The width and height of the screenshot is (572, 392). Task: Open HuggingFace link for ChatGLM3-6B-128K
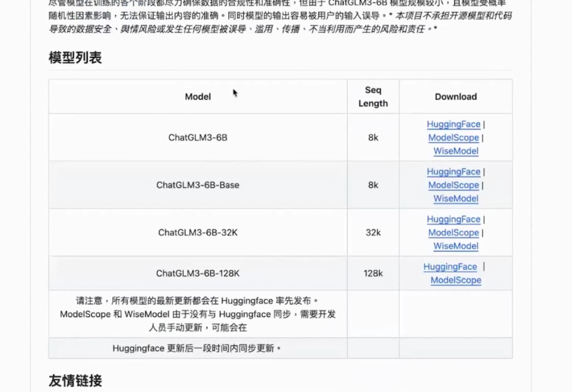[x=450, y=267]
